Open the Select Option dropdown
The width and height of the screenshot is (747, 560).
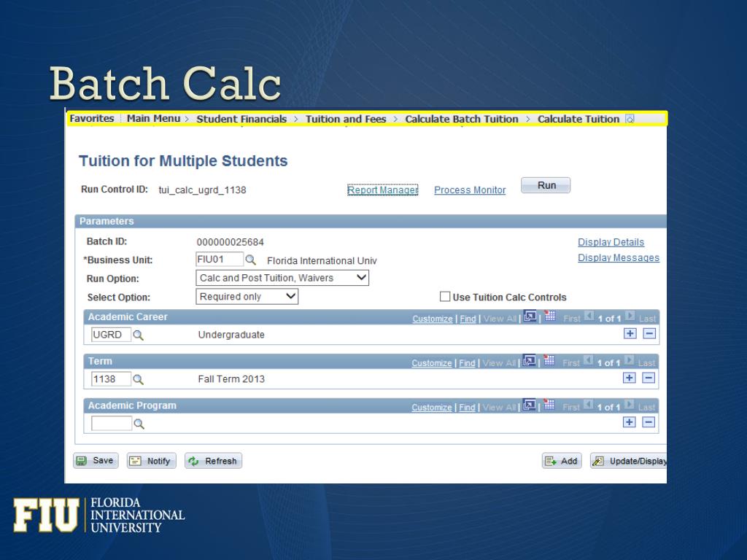247,297
